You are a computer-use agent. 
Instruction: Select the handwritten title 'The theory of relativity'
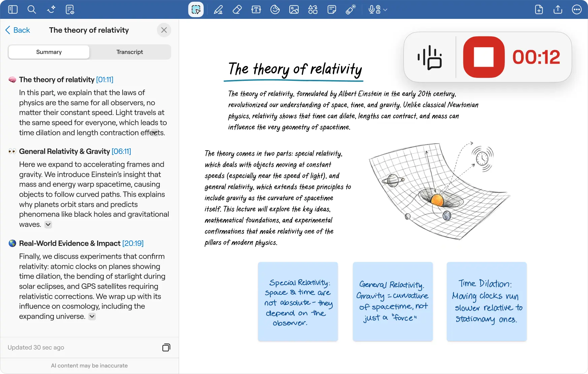tap(295, 69)
